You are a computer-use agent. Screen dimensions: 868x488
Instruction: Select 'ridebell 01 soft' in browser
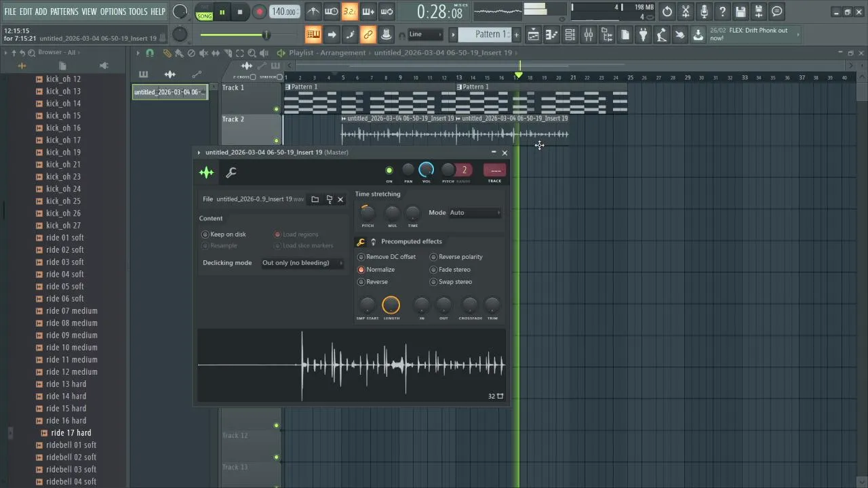(71, 445)
